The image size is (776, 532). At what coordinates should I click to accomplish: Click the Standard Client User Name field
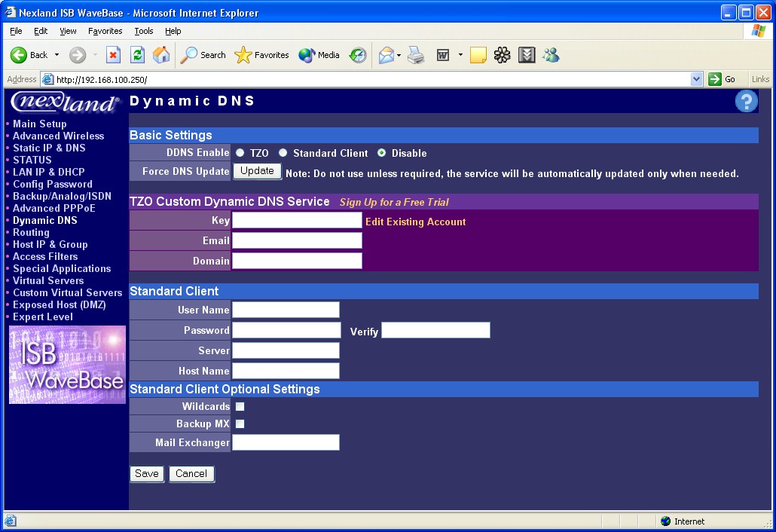tap(286, 310)
